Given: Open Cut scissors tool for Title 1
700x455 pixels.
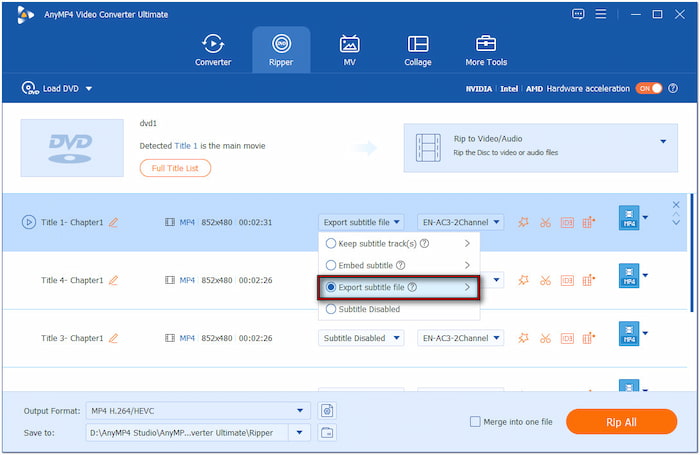Looking at the screenshot, I should click(545, 222).
